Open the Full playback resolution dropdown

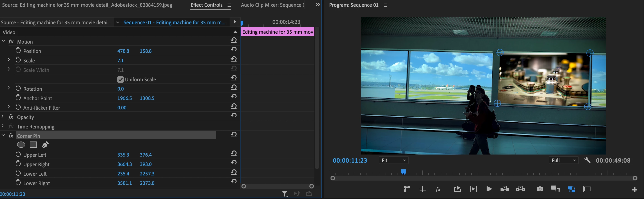point(563,160)
